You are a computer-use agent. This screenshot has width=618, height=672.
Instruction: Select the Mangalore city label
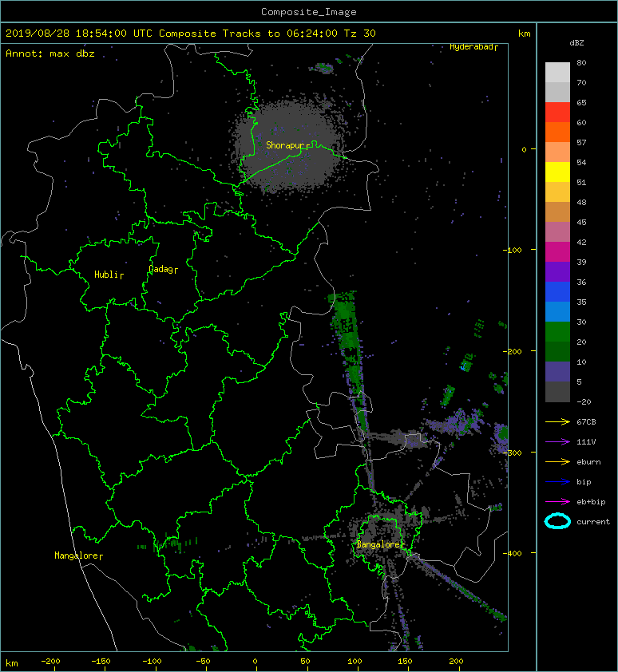(78, 555)
